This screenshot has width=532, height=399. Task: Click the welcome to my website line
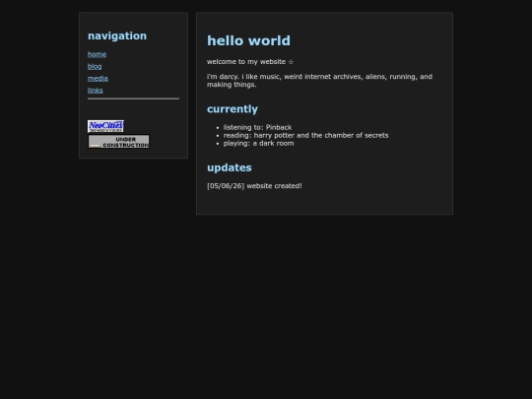tap(250, 62)
